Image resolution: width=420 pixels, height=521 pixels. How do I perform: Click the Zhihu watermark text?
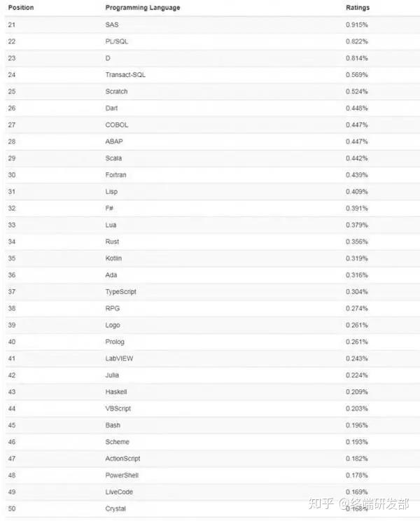(x=359, y=503)
